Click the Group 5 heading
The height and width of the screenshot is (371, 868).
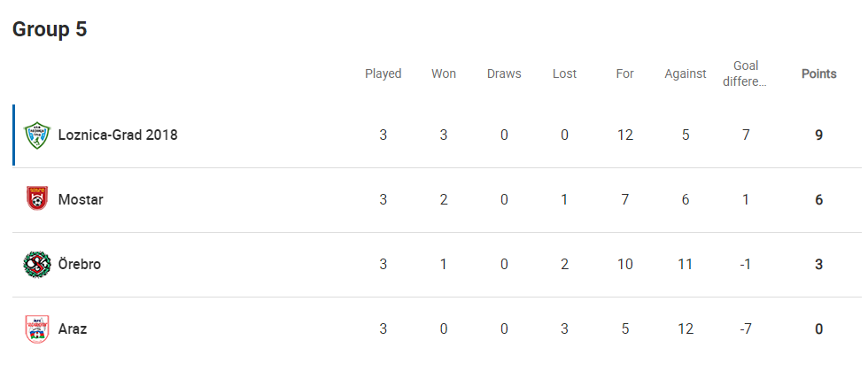click(50, 29)
